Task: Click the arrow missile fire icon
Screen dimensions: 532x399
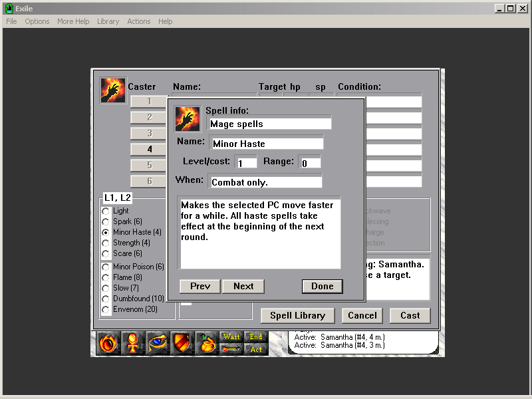Action: [231, 350]
